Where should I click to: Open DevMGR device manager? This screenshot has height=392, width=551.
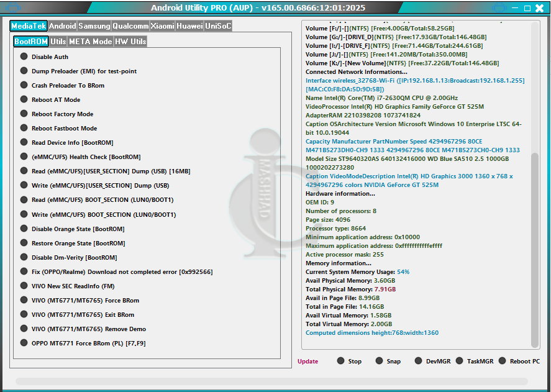tap(419, 361)
